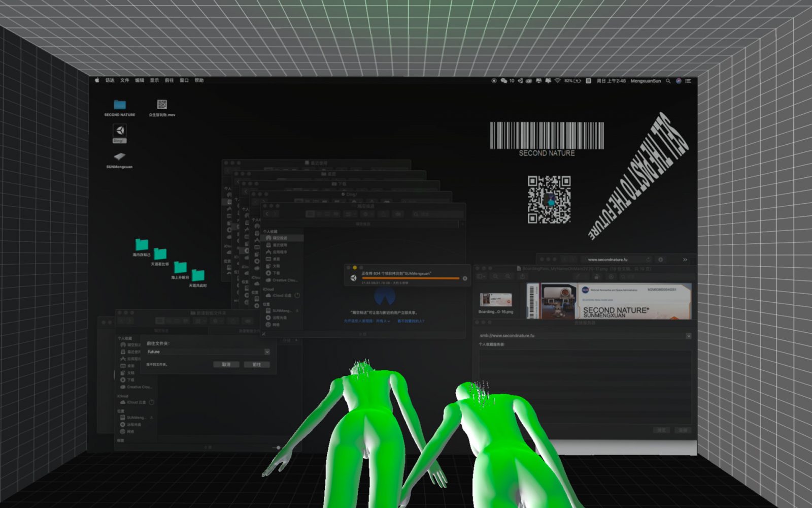Select the teal folder 海上升明月
The width and height of the screenshot is (812, 508).
(x=180, y=270)
